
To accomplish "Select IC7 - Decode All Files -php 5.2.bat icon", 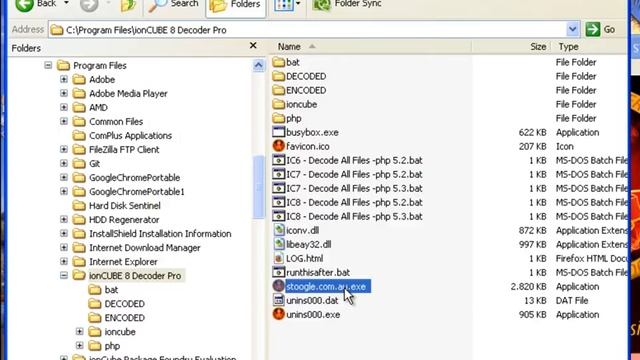I will tap(278, 174).
